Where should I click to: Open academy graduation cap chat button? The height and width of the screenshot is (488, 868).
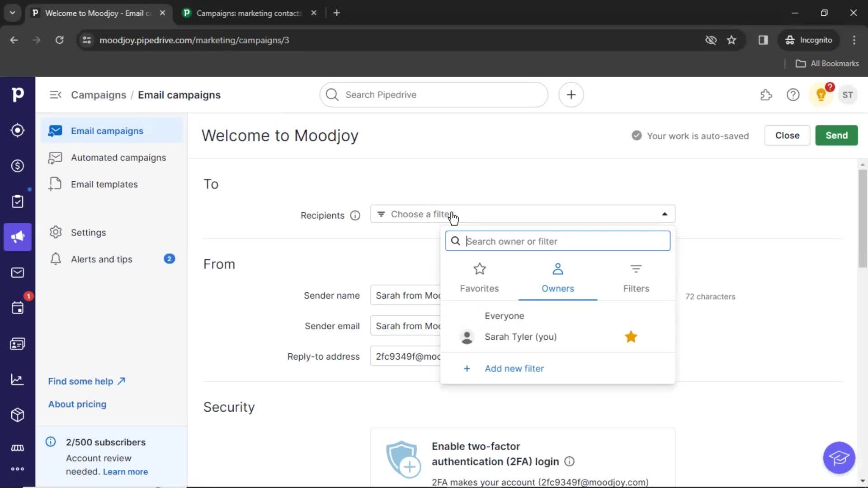coord(839,458)
